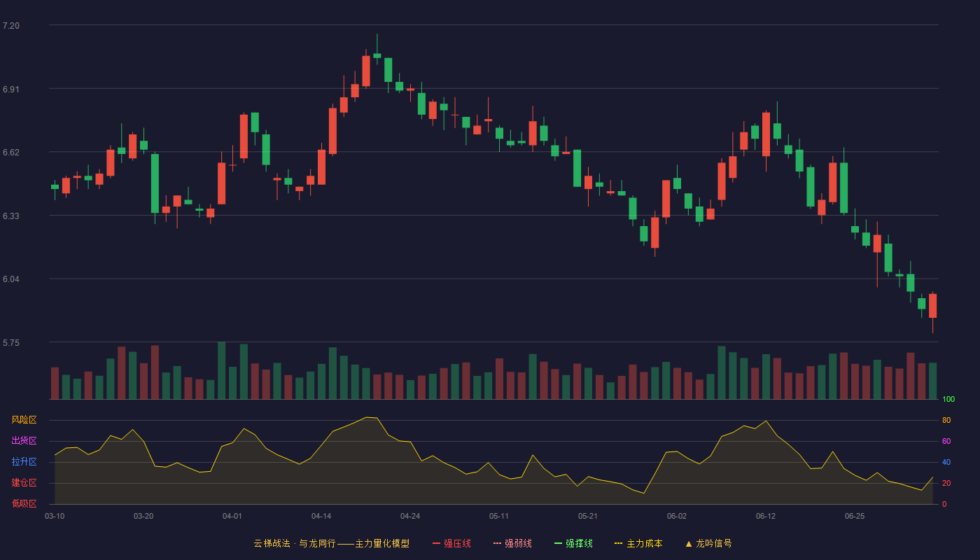Click the green 强撑线 legend line icon

(x=558, y=543)
